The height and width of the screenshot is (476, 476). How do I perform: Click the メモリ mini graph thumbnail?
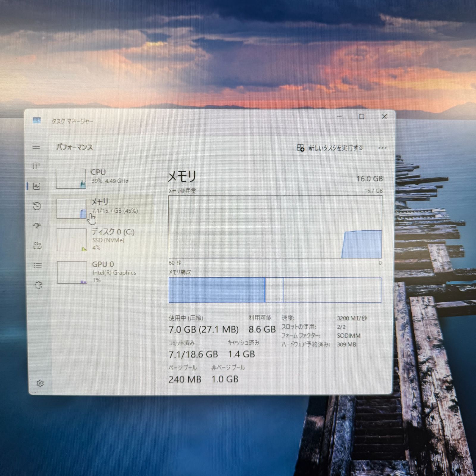(71, 209)
